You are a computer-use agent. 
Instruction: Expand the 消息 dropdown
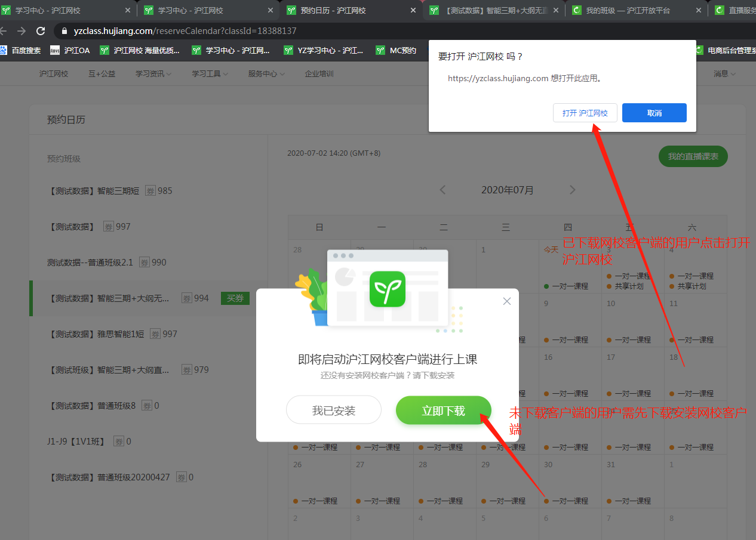[x=724, y=74]
